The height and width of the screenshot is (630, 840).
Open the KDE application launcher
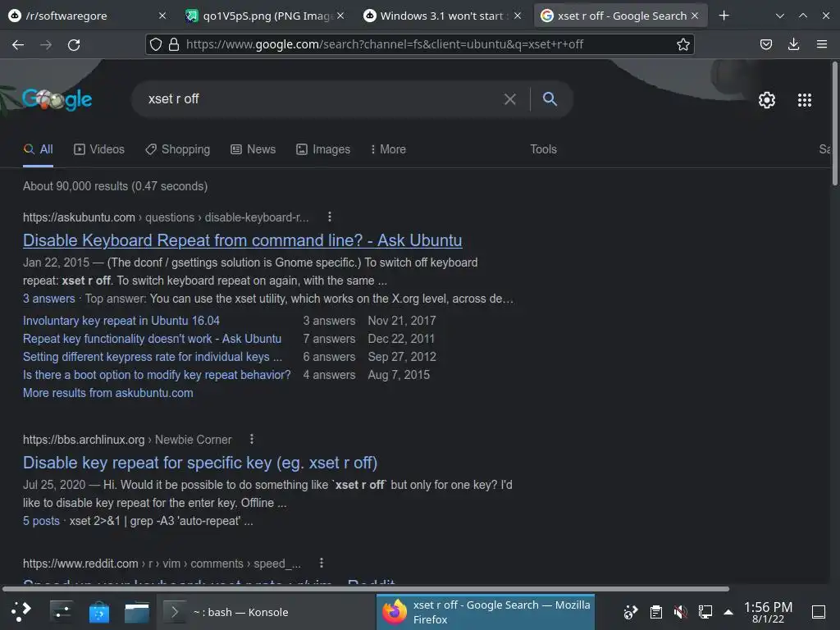coord(21,611)
